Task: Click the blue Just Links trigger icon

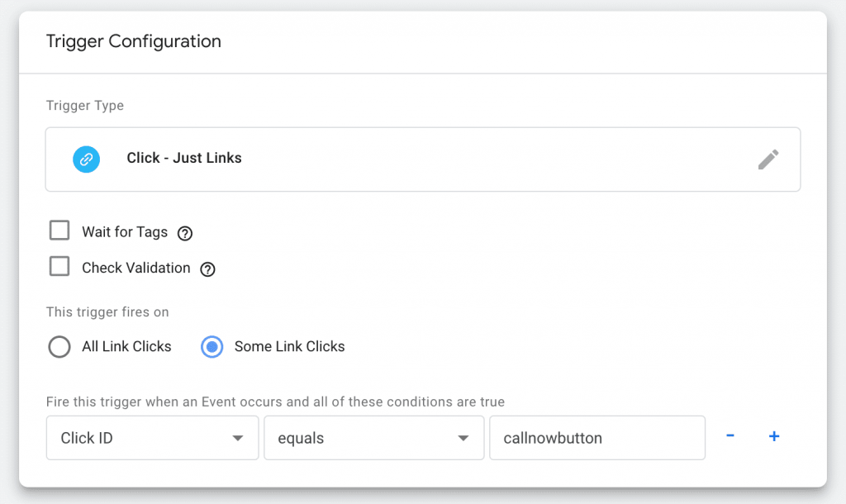Action: (87, 159)
